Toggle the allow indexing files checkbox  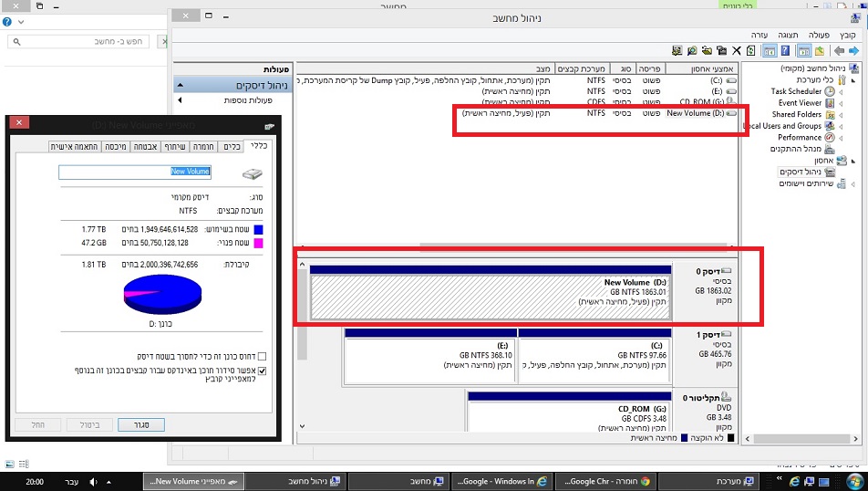point(263,371)
